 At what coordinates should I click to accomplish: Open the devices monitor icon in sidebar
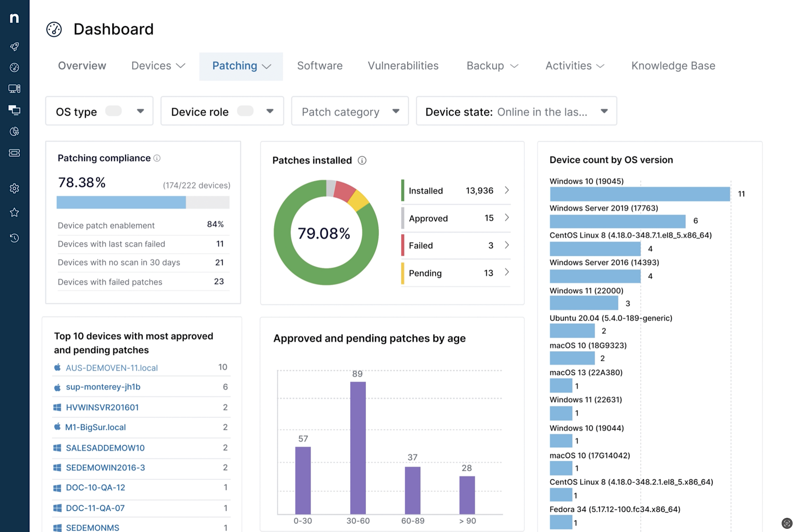15,89
